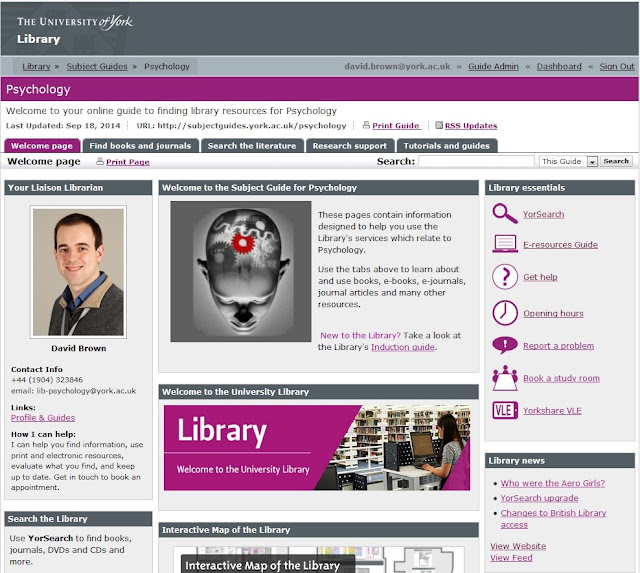640x573 pixels.
Task: Click the E-resources Guide laptop icon
Action: click(x=505, y=244)
